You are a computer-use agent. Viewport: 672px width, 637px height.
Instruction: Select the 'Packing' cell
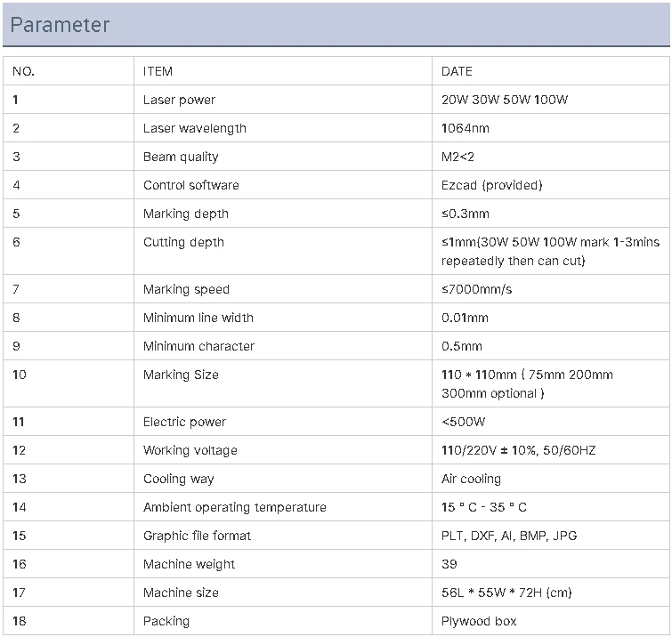[166, 622]
